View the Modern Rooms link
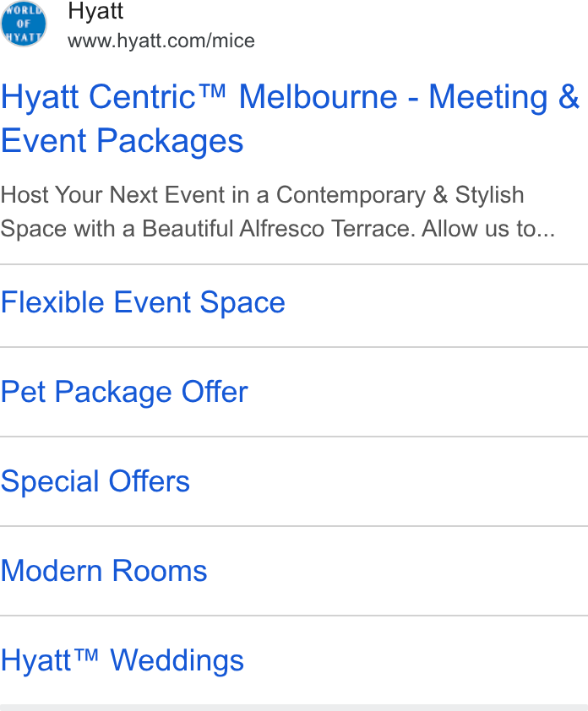This screenshot has width=588, height=711. [x=104, y=571]
